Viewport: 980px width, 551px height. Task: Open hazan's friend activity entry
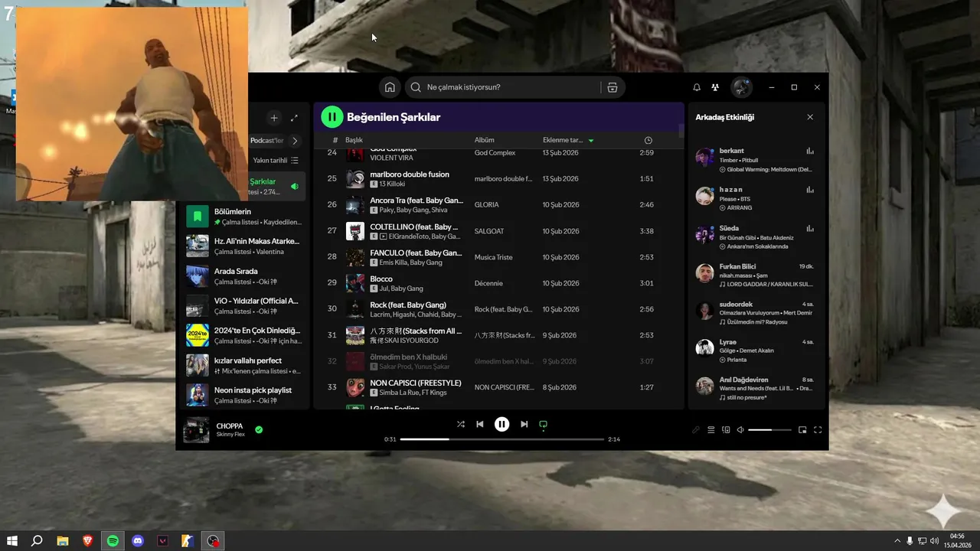tap(756, 198)
